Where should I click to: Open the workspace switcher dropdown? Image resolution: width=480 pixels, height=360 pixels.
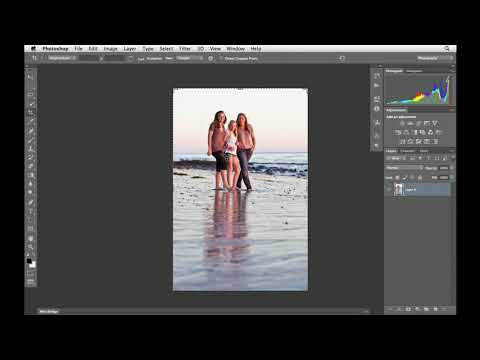coord(435,58)
